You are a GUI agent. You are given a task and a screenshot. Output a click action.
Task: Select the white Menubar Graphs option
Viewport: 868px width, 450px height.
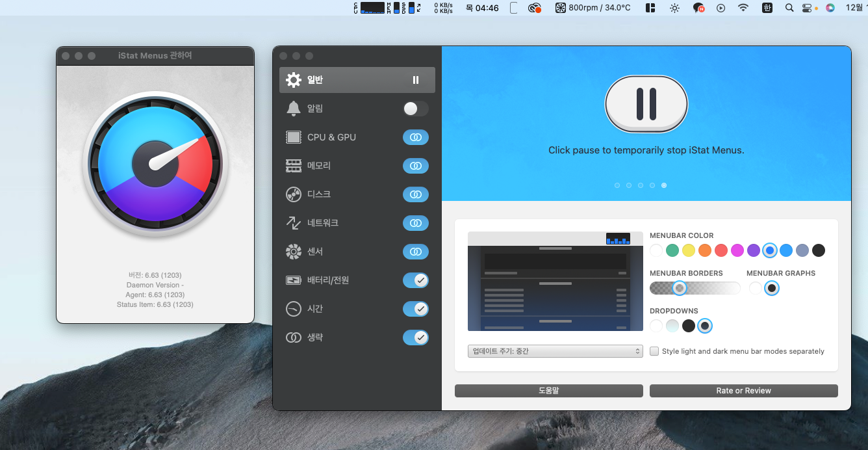755,288
